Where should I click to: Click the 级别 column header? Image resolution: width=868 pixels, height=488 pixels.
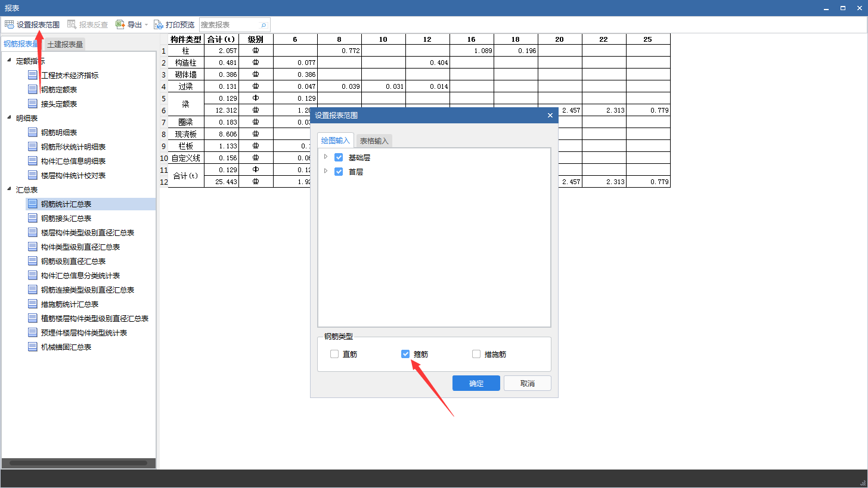click(x=256, y=39)
